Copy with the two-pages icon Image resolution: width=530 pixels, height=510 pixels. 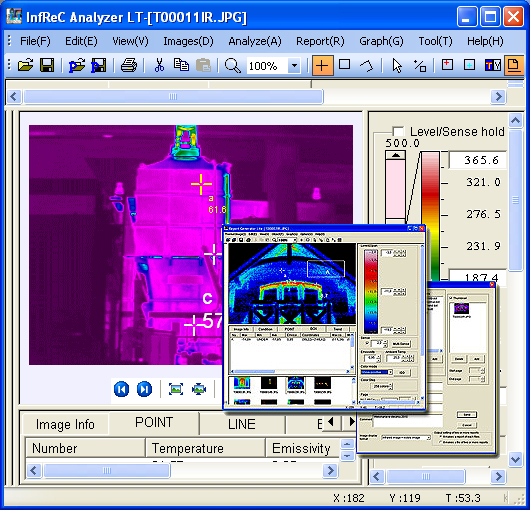point(181,65)
